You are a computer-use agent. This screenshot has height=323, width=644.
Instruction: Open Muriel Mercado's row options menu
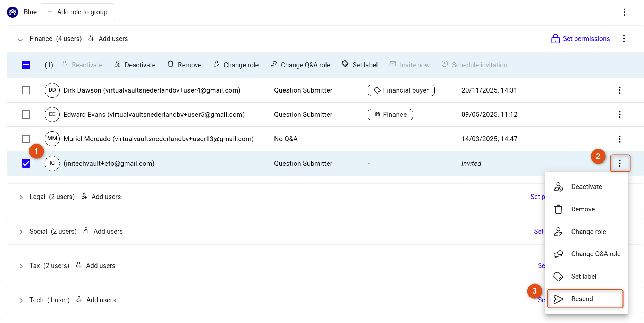pyautogui.click(x=619, y=139)
